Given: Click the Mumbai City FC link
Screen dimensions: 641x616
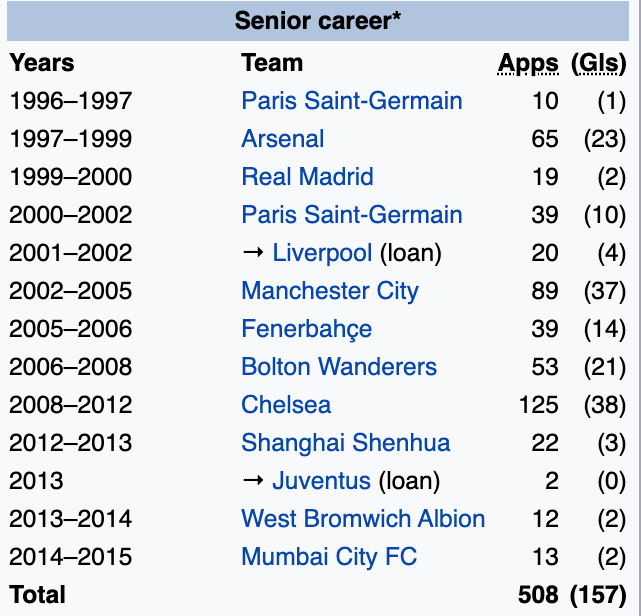Looking at the screenshot, I should (x=329, y=557).
